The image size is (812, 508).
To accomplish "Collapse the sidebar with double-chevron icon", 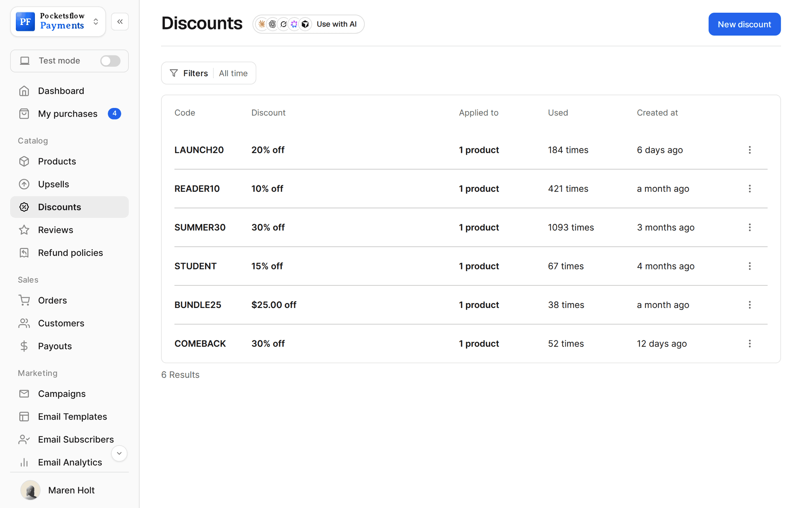I will click(x=120, y=21).
